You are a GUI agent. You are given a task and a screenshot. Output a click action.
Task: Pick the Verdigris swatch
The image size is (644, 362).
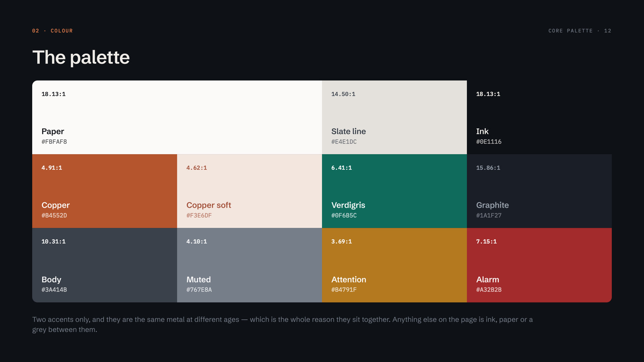(394, 191)
